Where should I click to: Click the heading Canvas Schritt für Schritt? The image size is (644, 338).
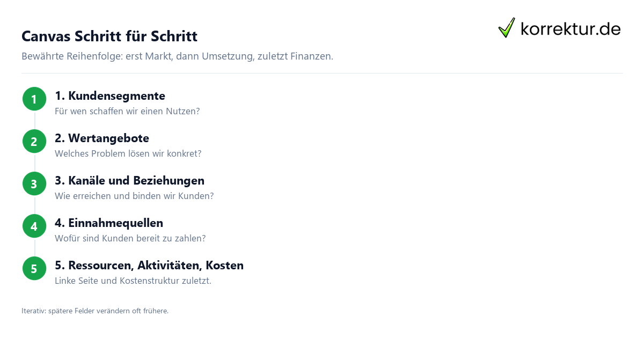pos(109,36)
